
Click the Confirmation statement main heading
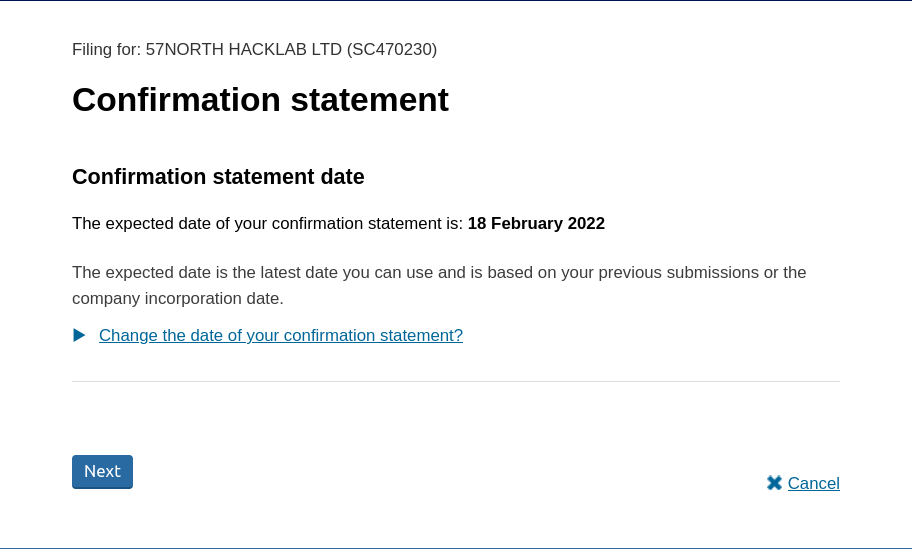(260, 100)
